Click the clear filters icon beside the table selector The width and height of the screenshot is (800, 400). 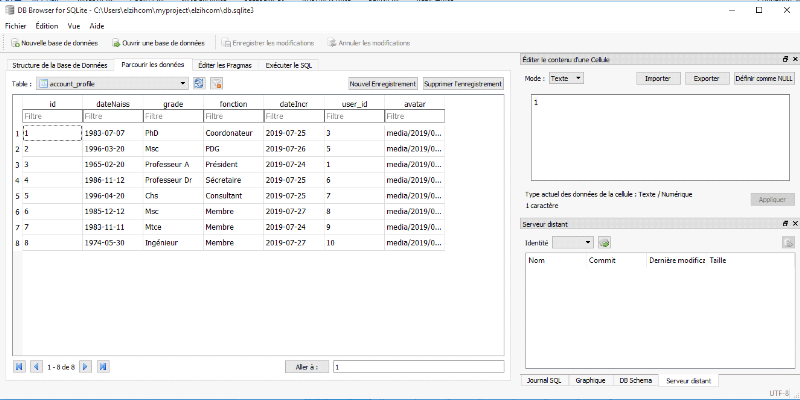tap(216, 84)
